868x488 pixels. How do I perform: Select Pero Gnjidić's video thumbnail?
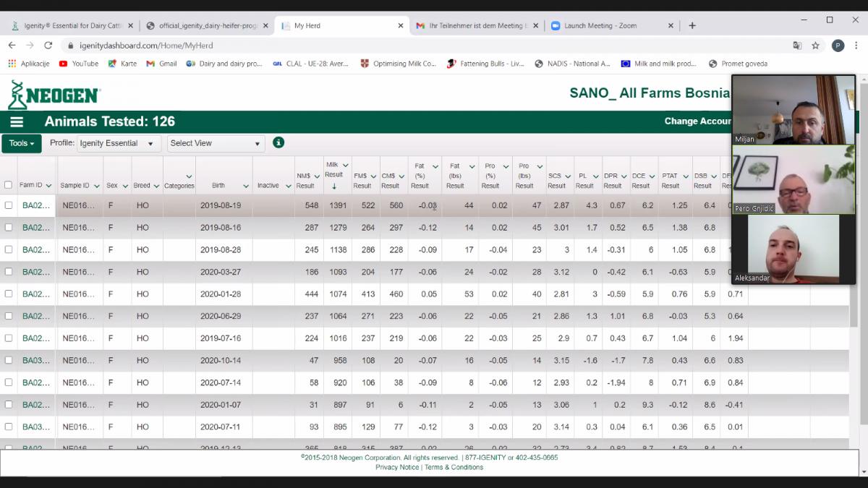pos(793,179)
